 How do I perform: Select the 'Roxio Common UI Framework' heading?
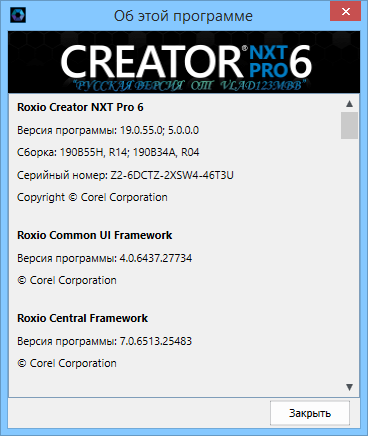(x=95, y=235)
